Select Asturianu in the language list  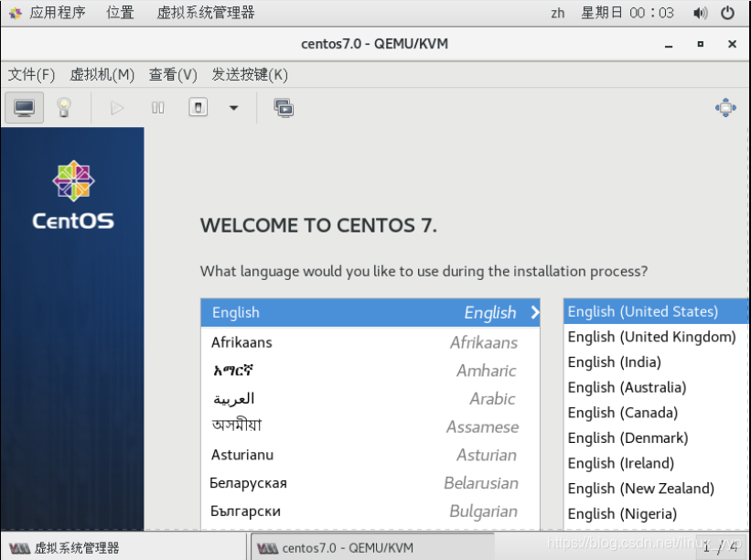370,455
